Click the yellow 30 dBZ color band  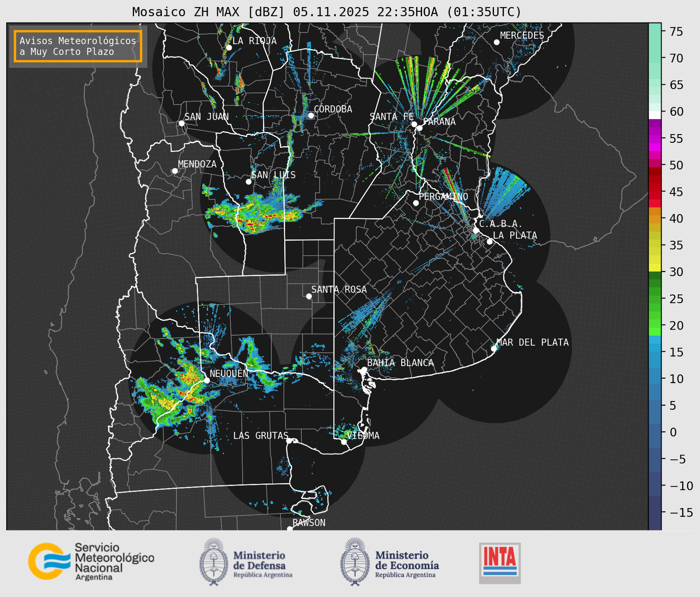[654, 268]
